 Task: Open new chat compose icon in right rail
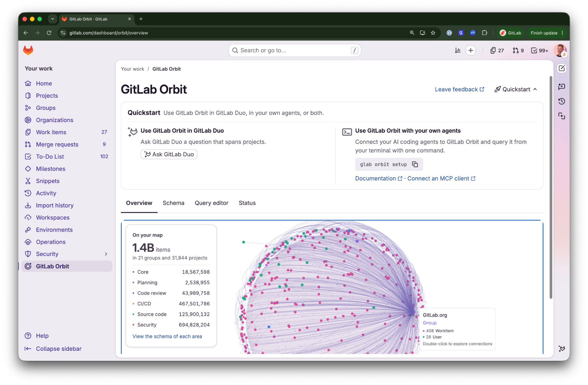(562, 68)
